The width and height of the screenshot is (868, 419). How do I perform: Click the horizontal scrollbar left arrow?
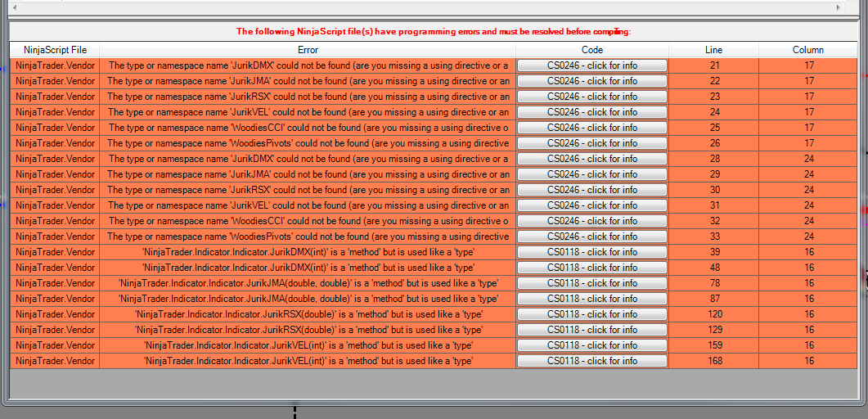pyautogui.click(x=15, y=7)
